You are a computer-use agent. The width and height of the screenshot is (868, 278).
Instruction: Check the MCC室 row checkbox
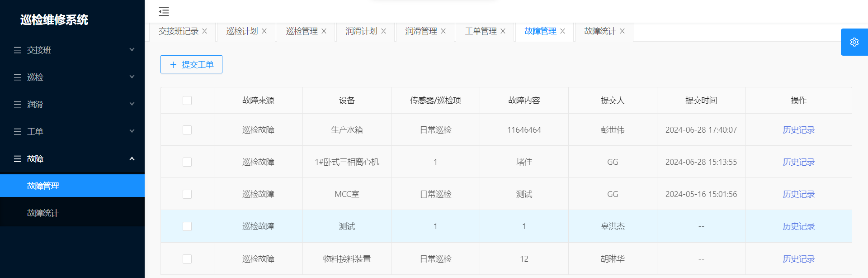point(187,194)
